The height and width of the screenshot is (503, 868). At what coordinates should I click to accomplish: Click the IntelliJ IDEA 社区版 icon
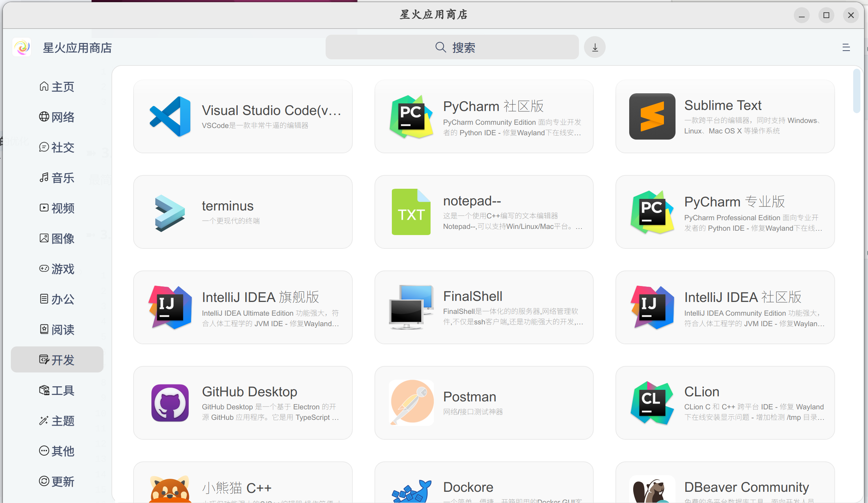tap(652, 307)
